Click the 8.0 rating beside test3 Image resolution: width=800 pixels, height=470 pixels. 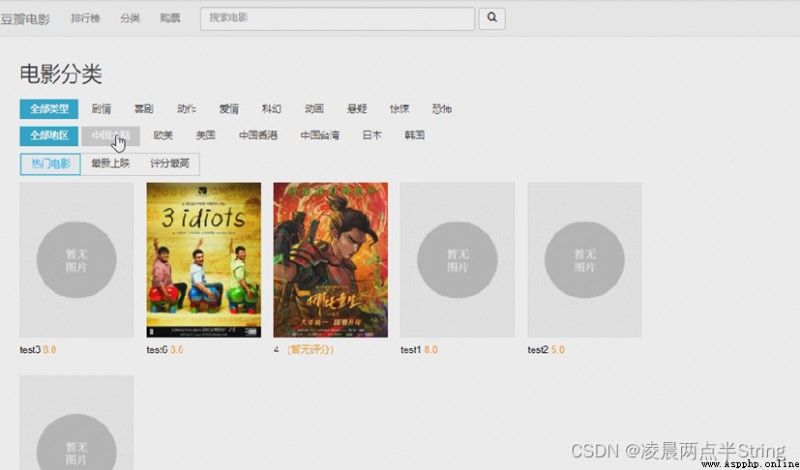(x=49, y=350)
